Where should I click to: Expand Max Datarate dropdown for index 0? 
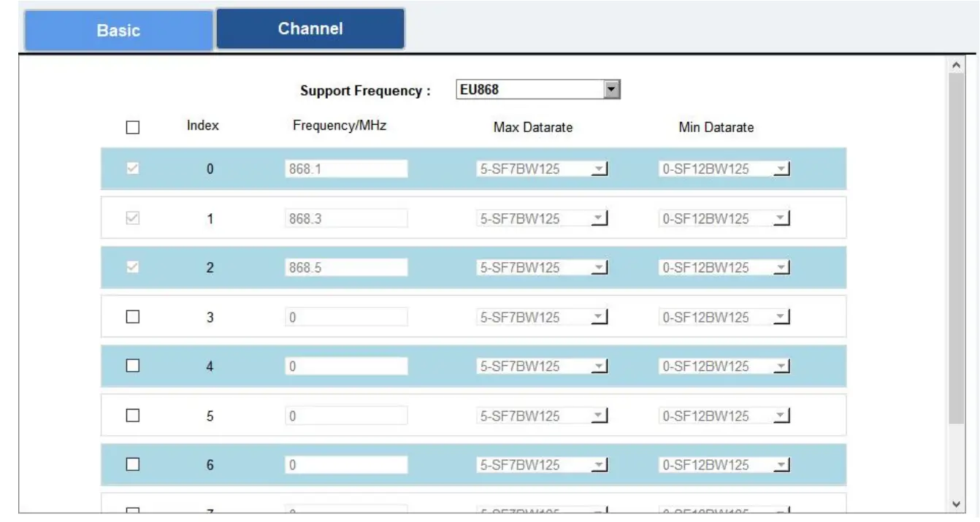[542, 169]
